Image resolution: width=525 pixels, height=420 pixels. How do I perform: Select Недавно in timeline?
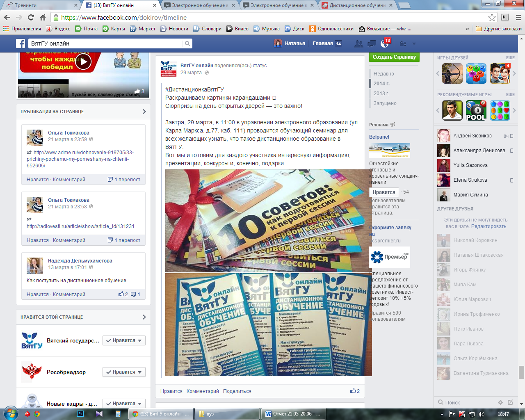[x=384, y=74]
